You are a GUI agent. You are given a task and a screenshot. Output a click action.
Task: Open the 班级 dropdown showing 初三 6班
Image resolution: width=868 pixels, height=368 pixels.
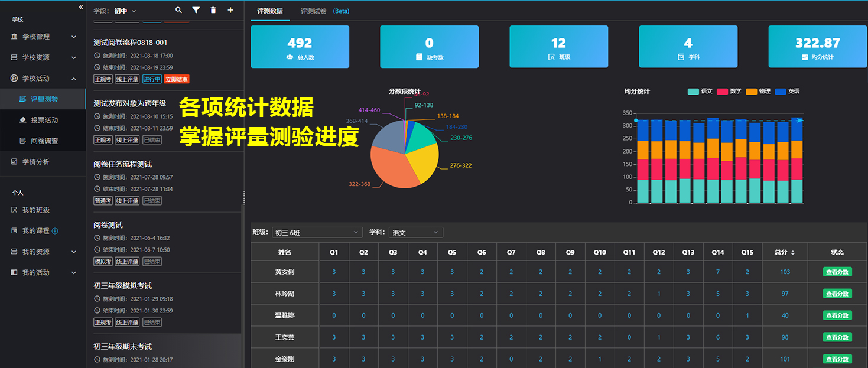316,233
